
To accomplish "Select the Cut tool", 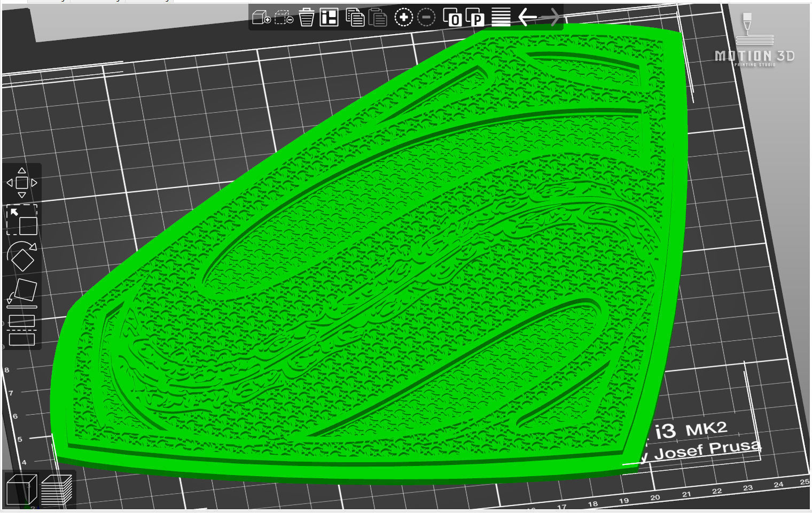I will pos(22,330).
